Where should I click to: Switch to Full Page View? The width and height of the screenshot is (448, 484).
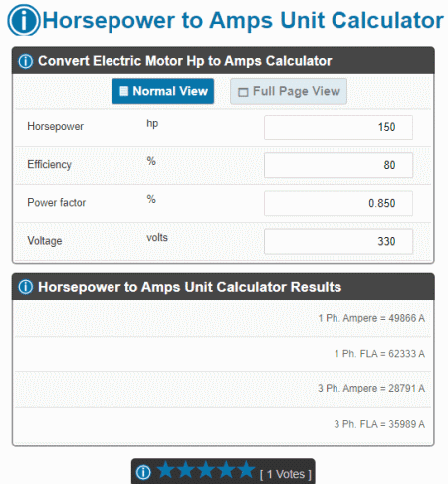pos(289,91)
